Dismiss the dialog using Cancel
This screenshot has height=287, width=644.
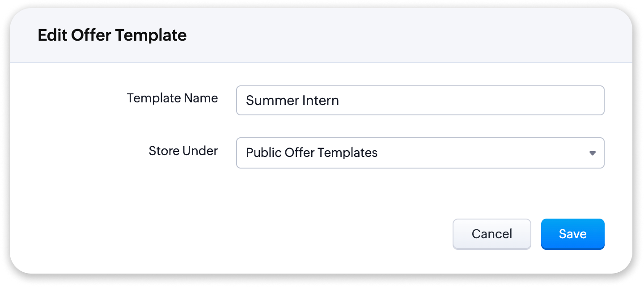491,234
